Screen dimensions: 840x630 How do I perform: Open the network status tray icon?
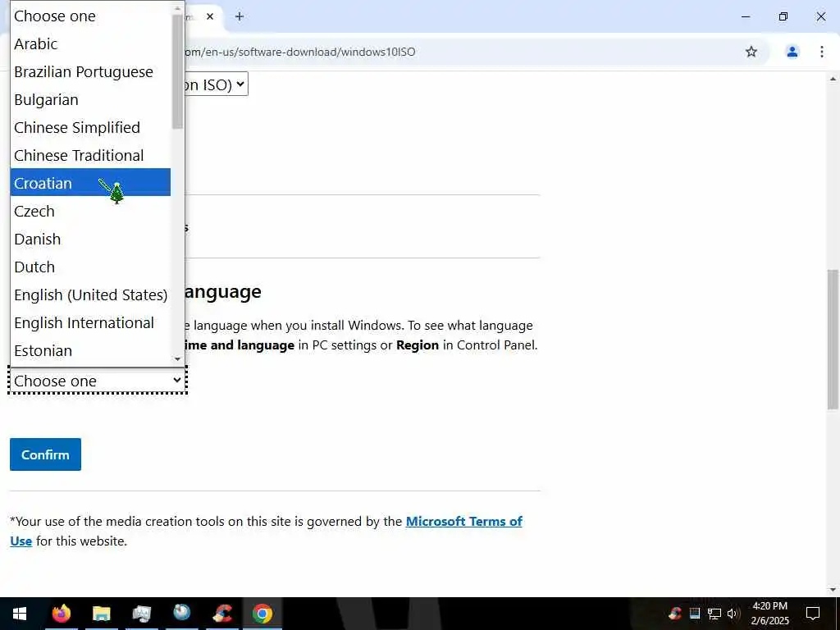point(714,614)
